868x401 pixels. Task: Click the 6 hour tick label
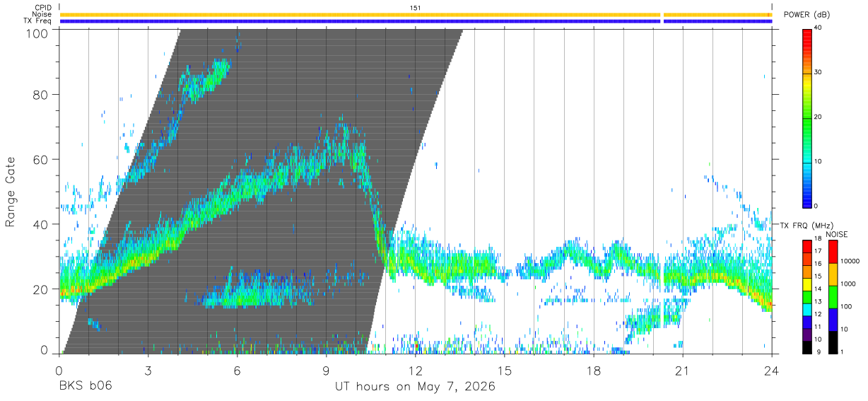pyautogui.click(x=237, y=369)
